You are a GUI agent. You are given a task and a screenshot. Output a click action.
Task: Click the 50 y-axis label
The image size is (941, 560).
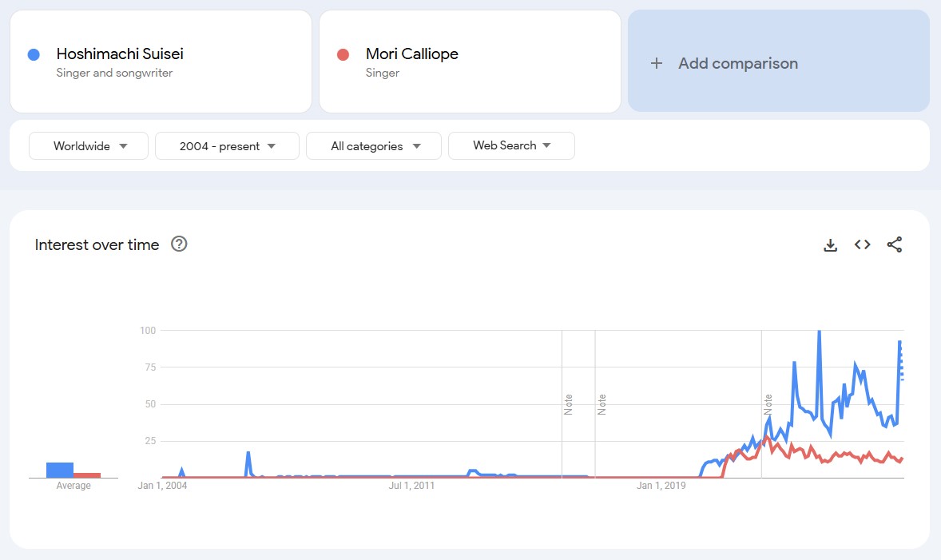[150, 404]
